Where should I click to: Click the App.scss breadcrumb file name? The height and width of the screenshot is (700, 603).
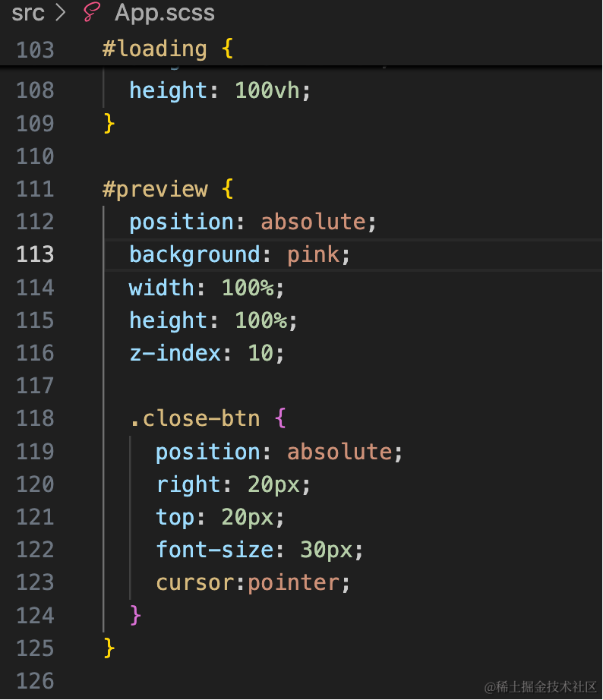[165, 12]
